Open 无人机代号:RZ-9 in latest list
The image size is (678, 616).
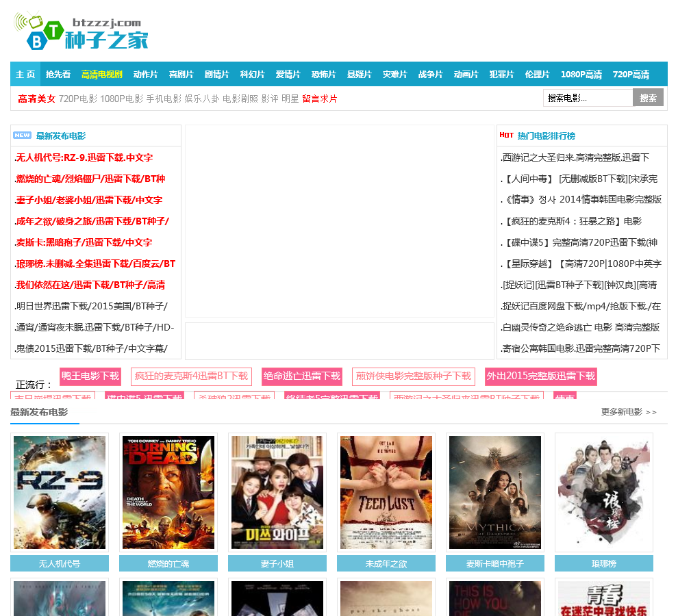84,158
